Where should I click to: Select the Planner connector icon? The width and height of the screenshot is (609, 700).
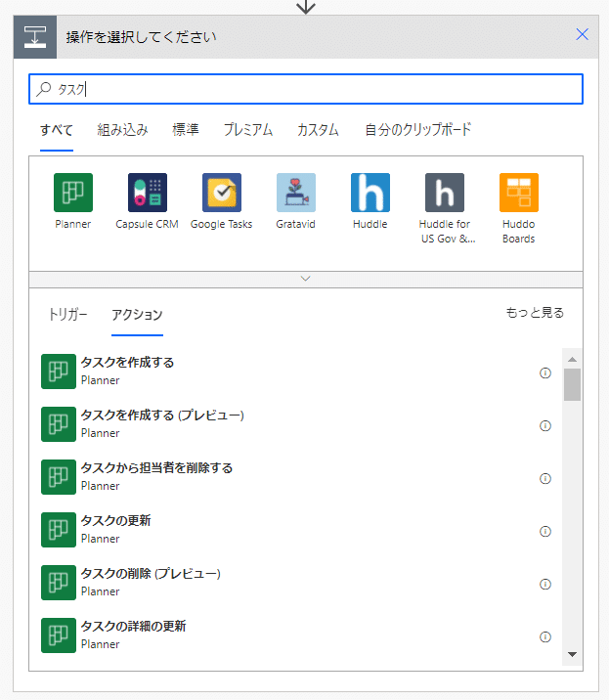72,193
